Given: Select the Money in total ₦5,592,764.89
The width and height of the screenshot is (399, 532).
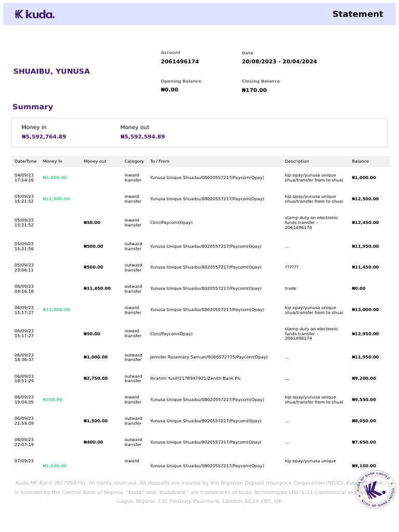Looking at the screenshot, I should [x=44, y=137].
